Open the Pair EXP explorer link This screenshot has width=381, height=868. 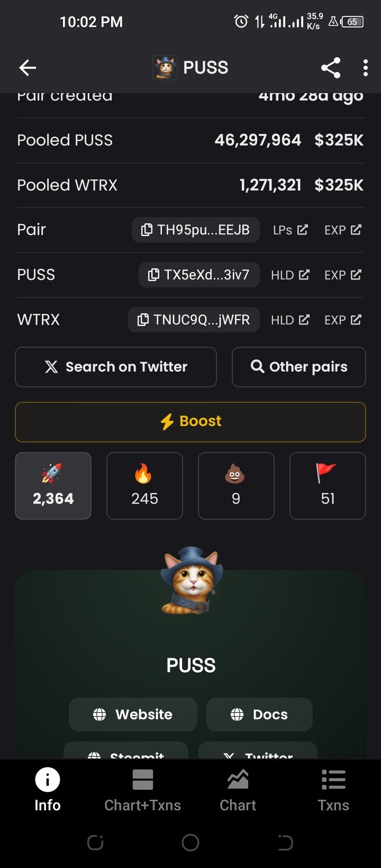pos(343,230)
